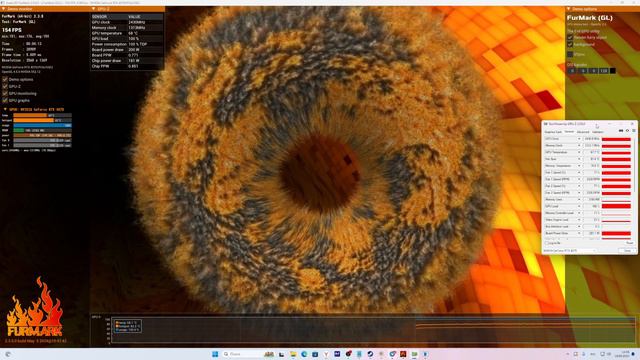This screenshot has width=640, height=360.
Task: Uncheck the GPU graphs checkbox
Action: [x=5, y=100]
